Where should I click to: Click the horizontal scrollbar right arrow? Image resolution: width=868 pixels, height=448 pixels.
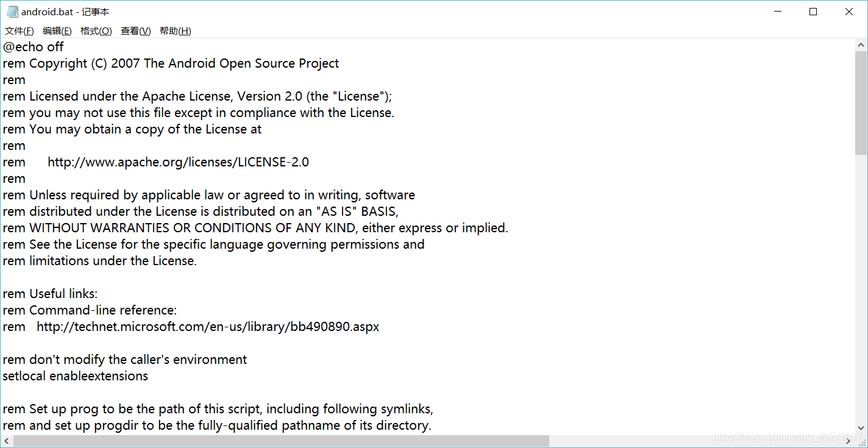(849, 441)
